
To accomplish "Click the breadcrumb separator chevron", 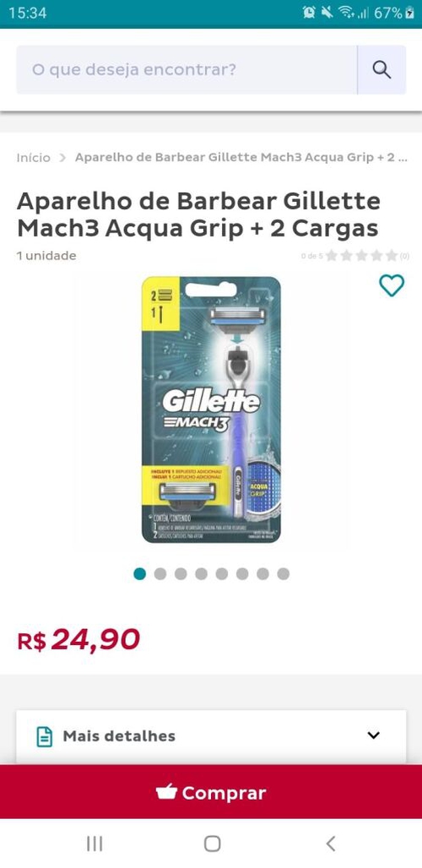I will pyautogui.click(x=62, y=158).
